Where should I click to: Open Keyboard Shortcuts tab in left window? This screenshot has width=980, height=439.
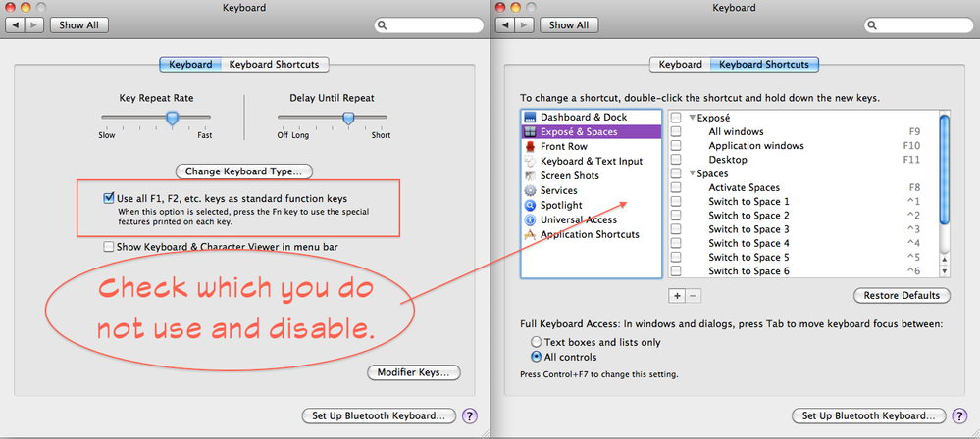tap(275, 65)
